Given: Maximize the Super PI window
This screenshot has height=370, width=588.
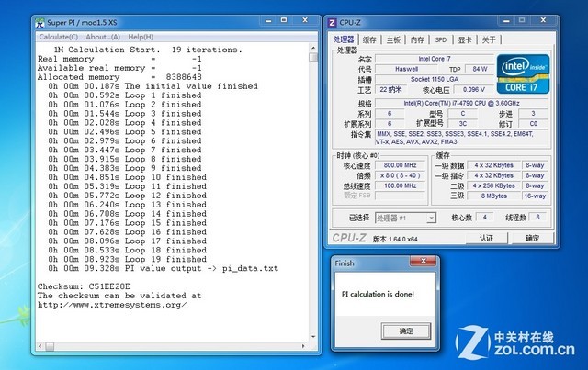Looking at the screenshot, I should [283, 20].
